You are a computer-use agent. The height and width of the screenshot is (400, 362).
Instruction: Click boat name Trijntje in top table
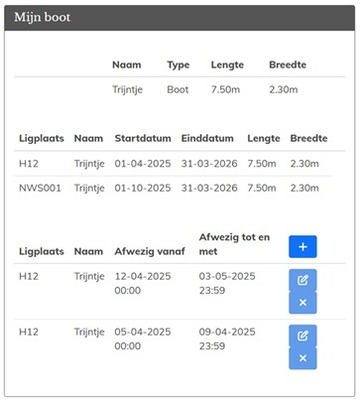(127, 90)
